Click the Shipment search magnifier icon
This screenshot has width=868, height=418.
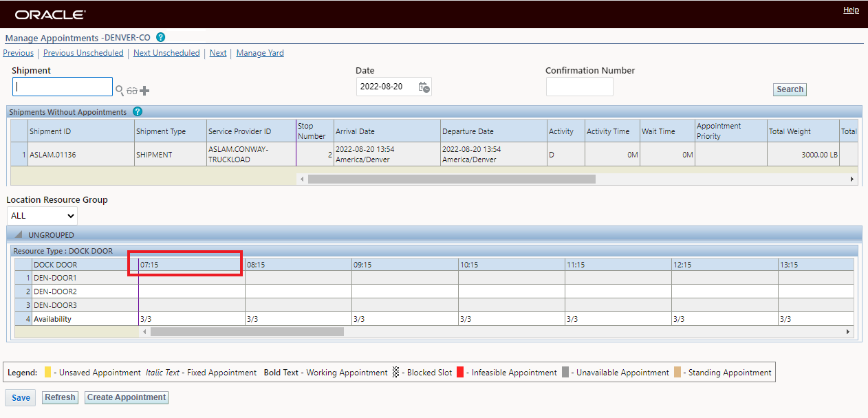tap(120, 90)
